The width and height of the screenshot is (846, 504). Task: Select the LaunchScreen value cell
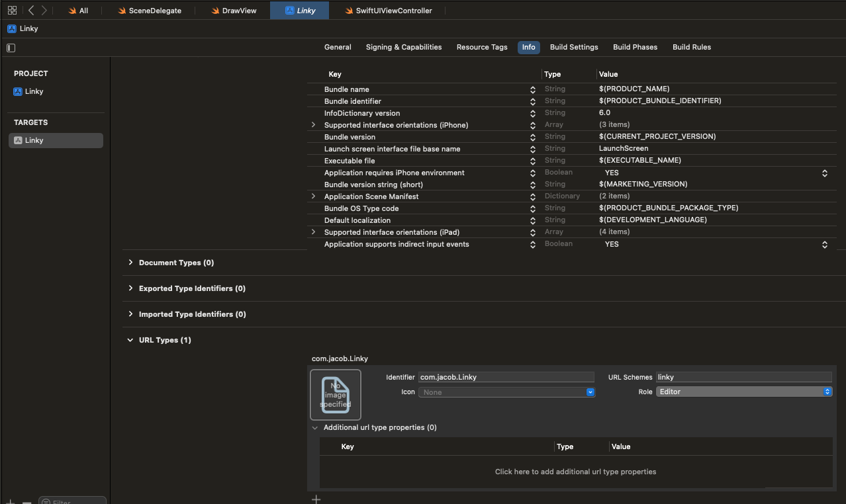(x=624, y=148)
